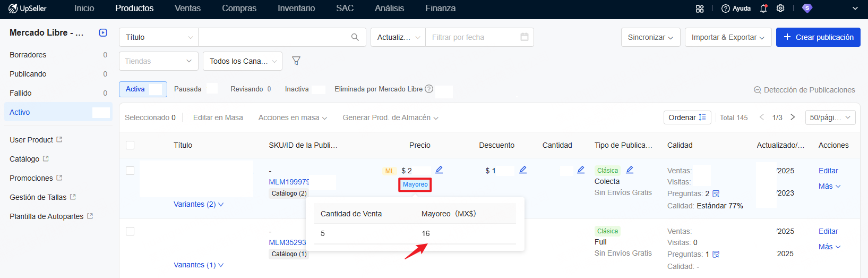Click external link icon beside Plantilla de Autopartes
This screenshot has width=868, height=278.
click(90, 216)
